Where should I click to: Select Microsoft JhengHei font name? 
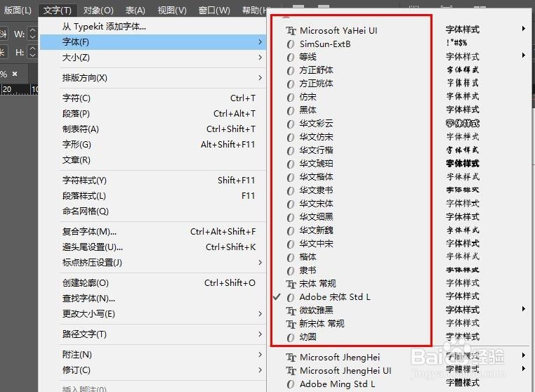pyautogui.click(x=340, y=358)
